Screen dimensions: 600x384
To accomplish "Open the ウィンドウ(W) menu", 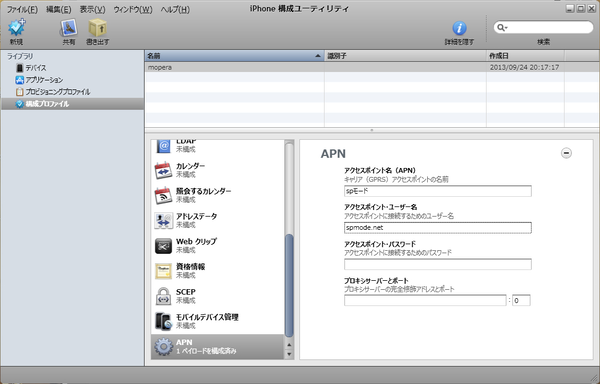I will tap(133, 9).
